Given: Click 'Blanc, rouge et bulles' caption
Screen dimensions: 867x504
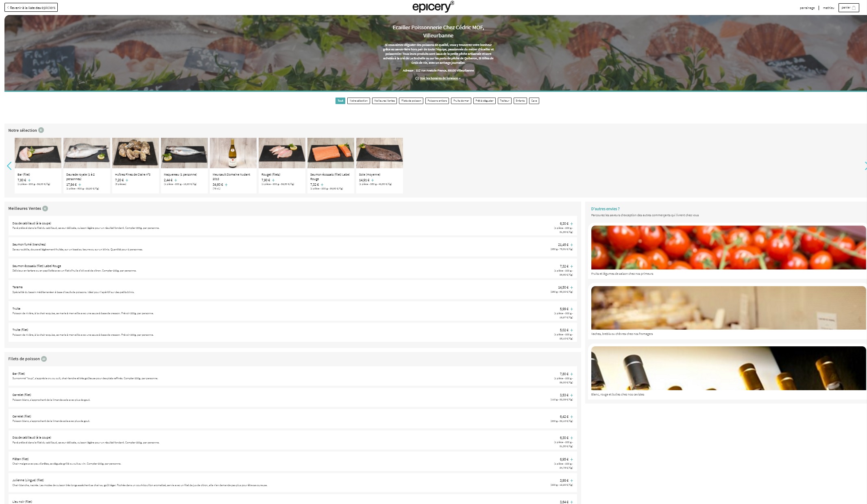Looking at the screenshot, I should pyautogui.click(x=618, y=395).
